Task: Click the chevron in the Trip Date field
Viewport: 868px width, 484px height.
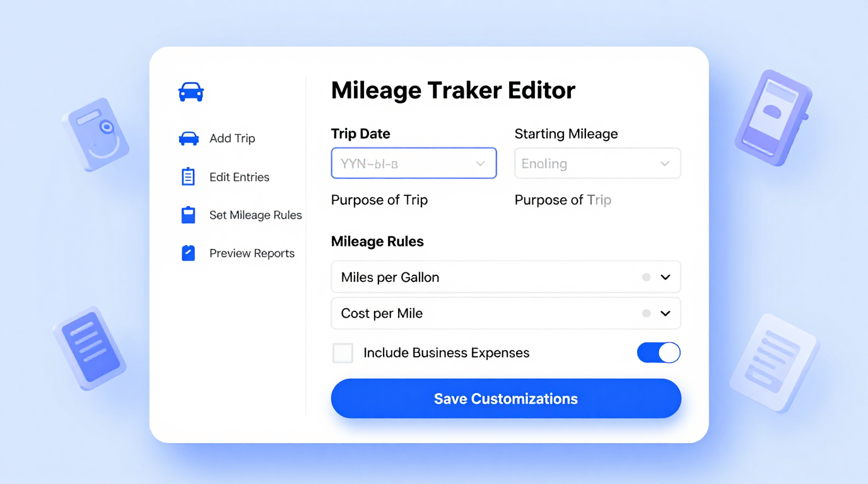Action: [x=482, y=163]
